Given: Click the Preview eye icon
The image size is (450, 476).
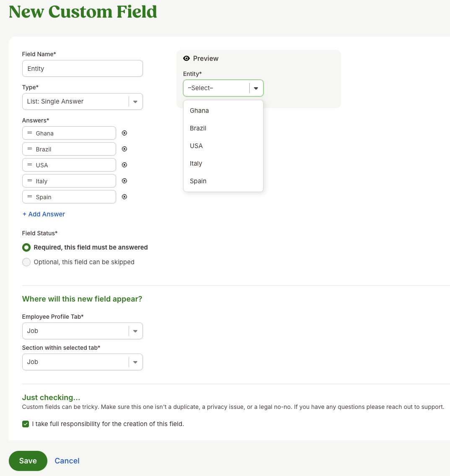Looking at the screenshot, I should (186, 58).
